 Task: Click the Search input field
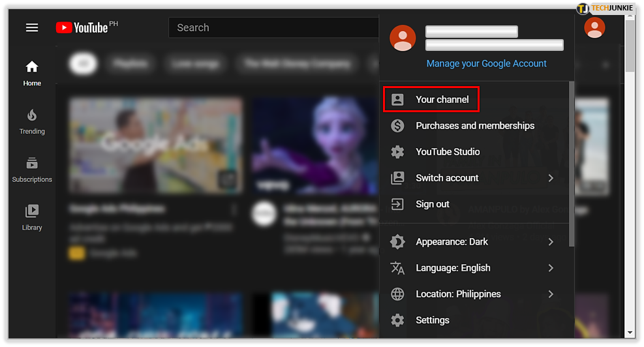[x=273, y=27]
